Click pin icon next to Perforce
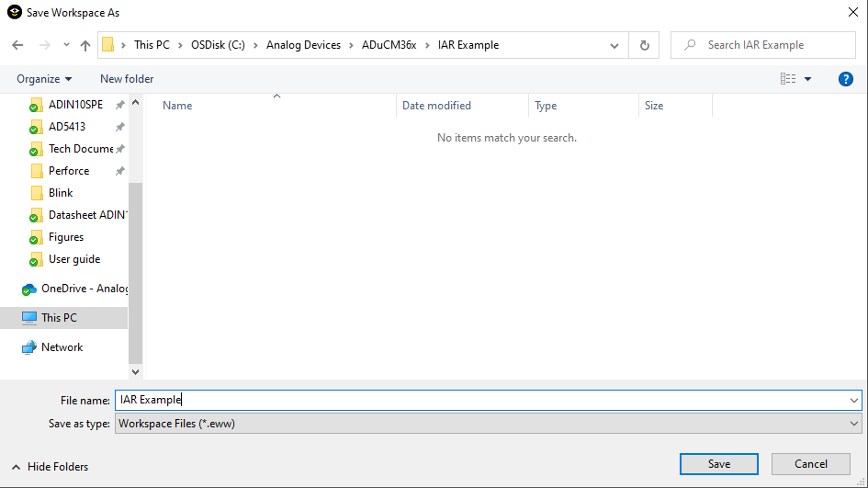Image resolution: width=868 pixels, height=488 pixels. point(119,171)
